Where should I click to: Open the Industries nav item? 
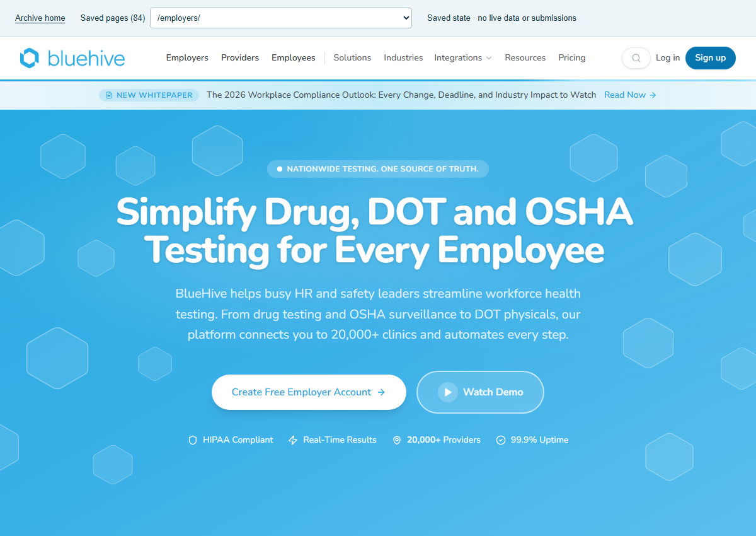tap(403, 58)
